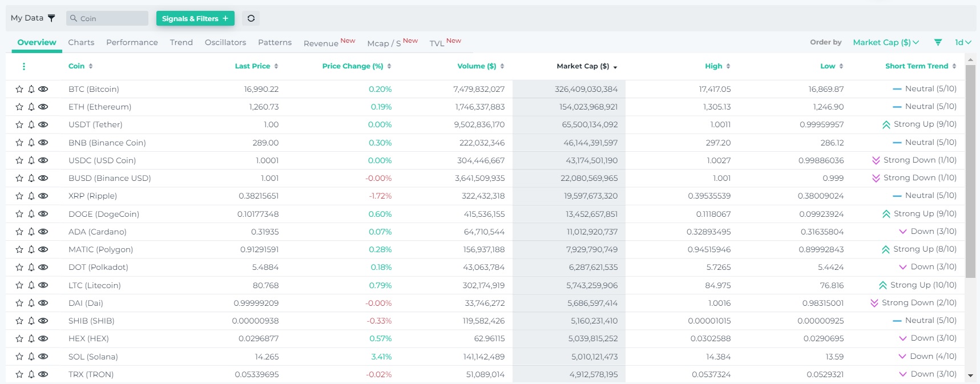Open the Trend tab
This screenshot has width=980, height=384.
(x=182, y=42)
